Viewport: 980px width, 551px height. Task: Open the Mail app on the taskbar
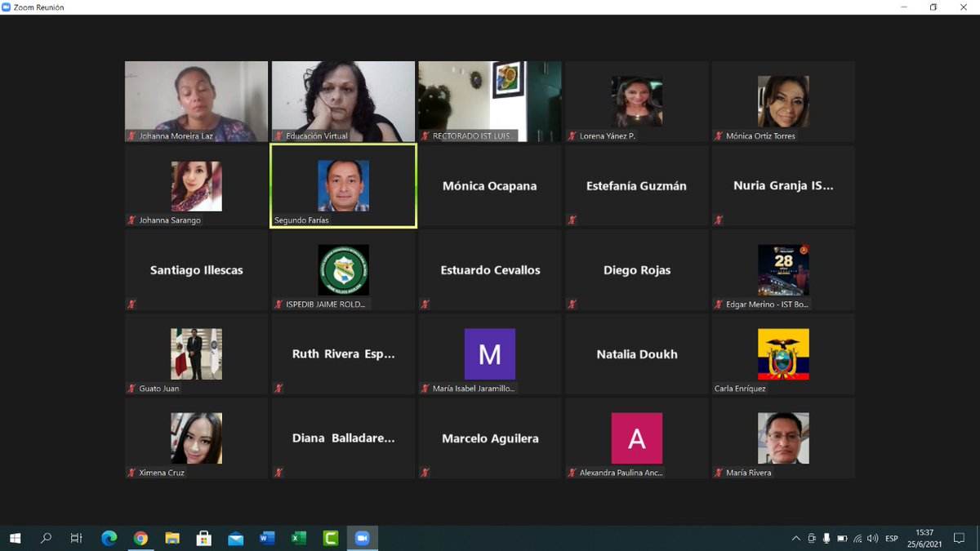click(x=235, y=538)
